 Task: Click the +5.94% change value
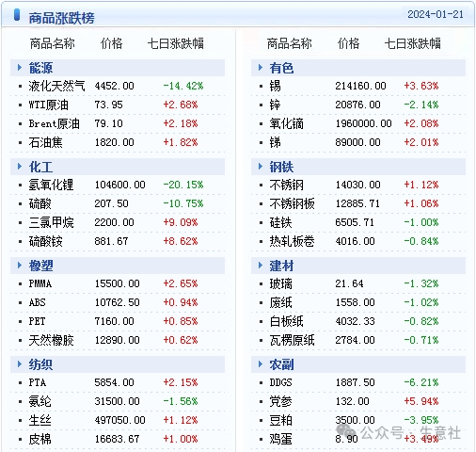[x=421, y=401]
